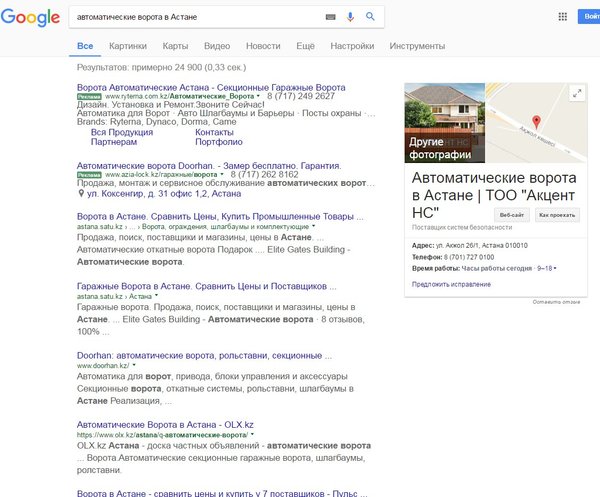
Task: Open Doorhan автоматические ворота result link
Action: [x=205, y=355]
